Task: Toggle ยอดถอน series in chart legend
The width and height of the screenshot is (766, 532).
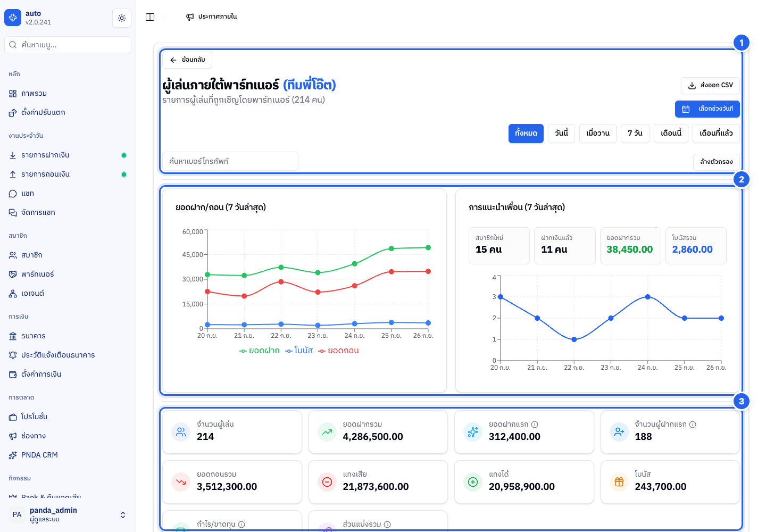Action: coord(339,351)
